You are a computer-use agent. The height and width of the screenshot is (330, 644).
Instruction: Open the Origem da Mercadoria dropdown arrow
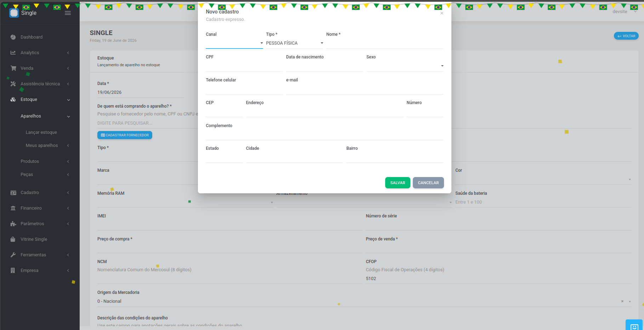pyautogui.click(x=630, y=302)
